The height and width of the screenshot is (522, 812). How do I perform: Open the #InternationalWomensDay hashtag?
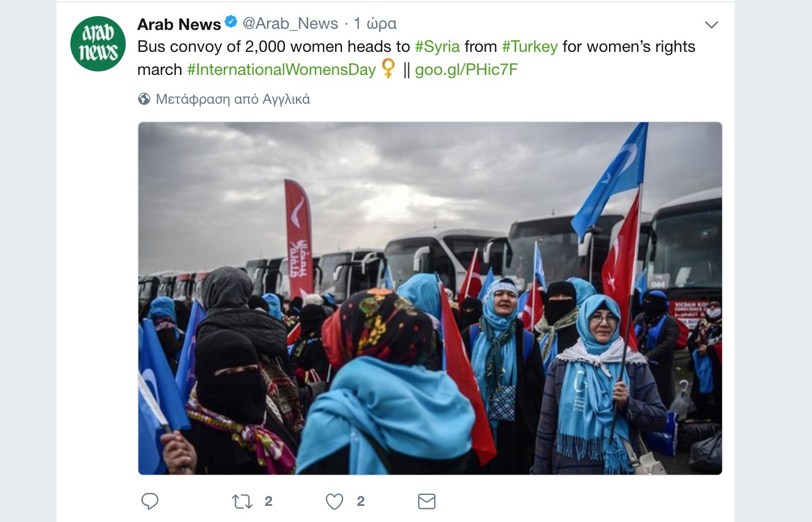point(281,70)
